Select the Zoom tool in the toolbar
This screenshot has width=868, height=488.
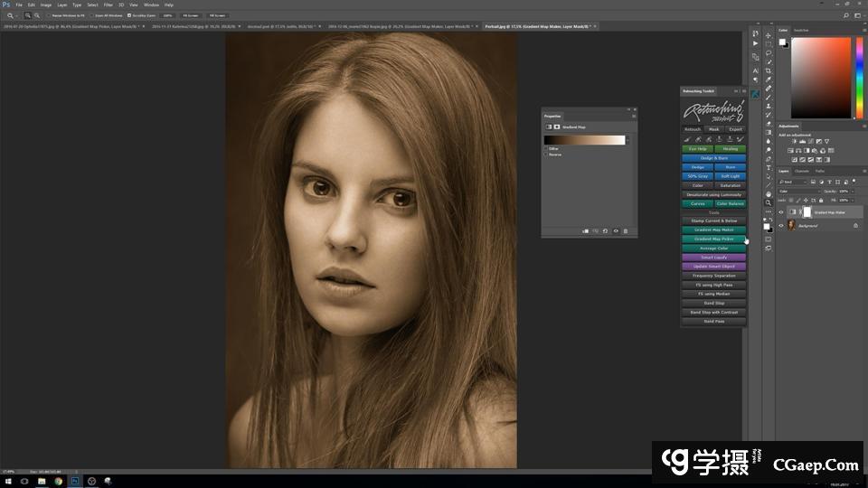click(x=769, y=202)
